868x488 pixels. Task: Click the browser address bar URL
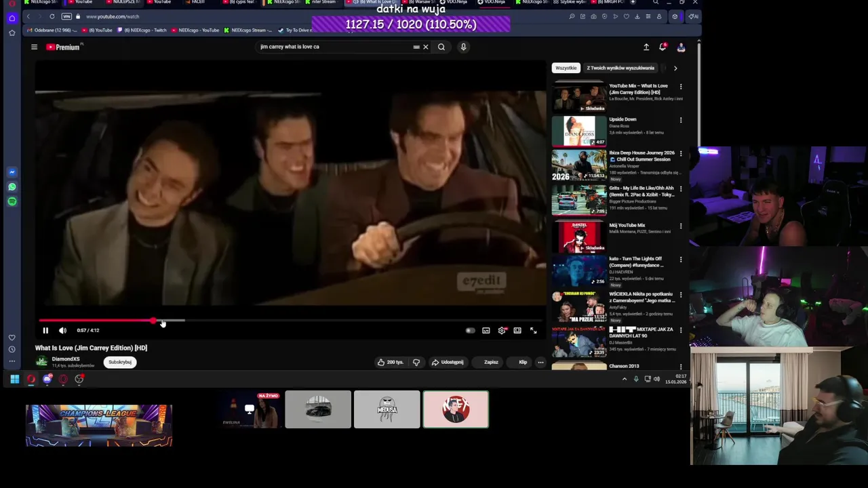pyautogui.click(x=113, y=16)
